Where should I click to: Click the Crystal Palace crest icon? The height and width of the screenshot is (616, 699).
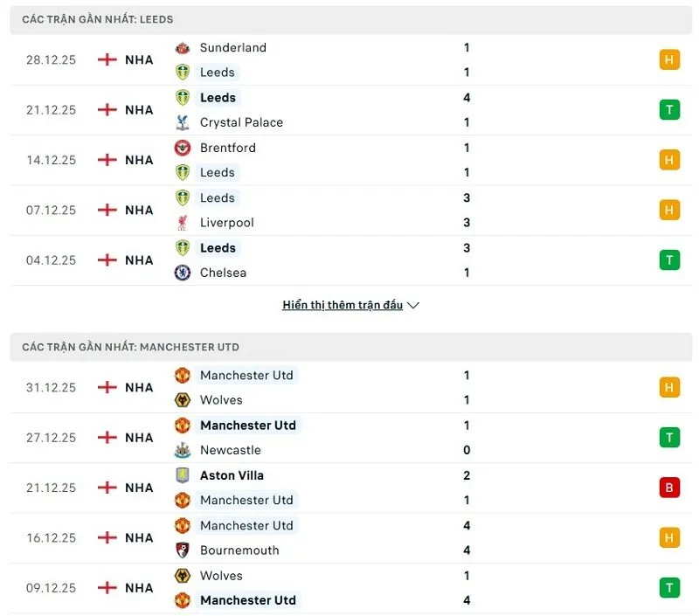click(184, 122)
